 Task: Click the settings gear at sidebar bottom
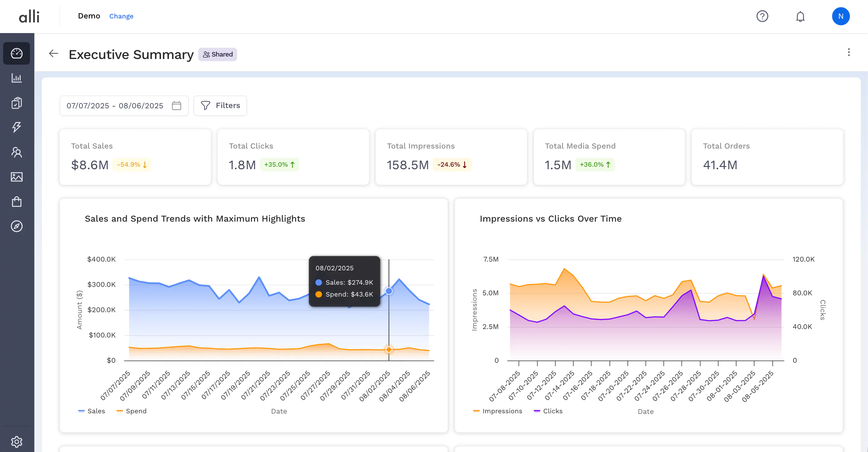[x=17, y=442]
